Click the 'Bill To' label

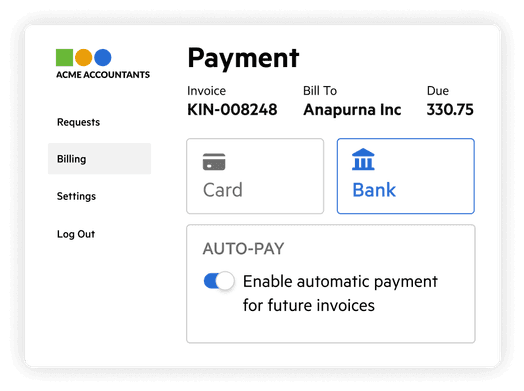(x=320, y=91)
